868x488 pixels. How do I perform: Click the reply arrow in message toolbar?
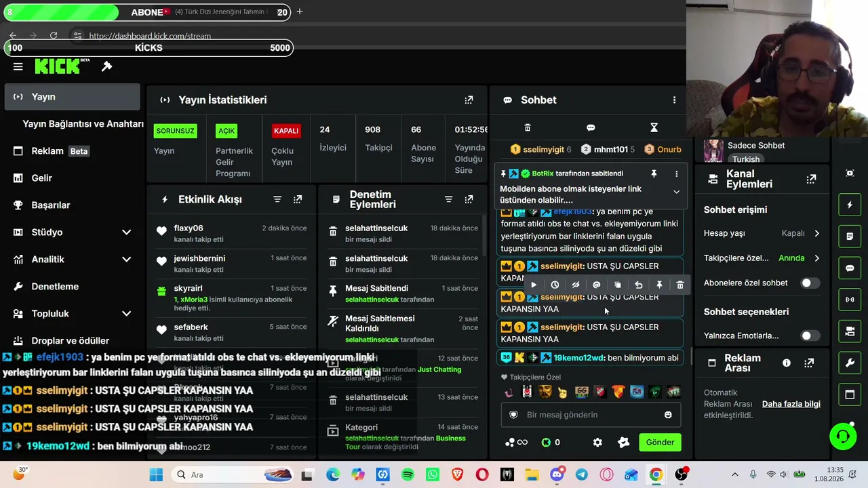(x=638, y=285)
